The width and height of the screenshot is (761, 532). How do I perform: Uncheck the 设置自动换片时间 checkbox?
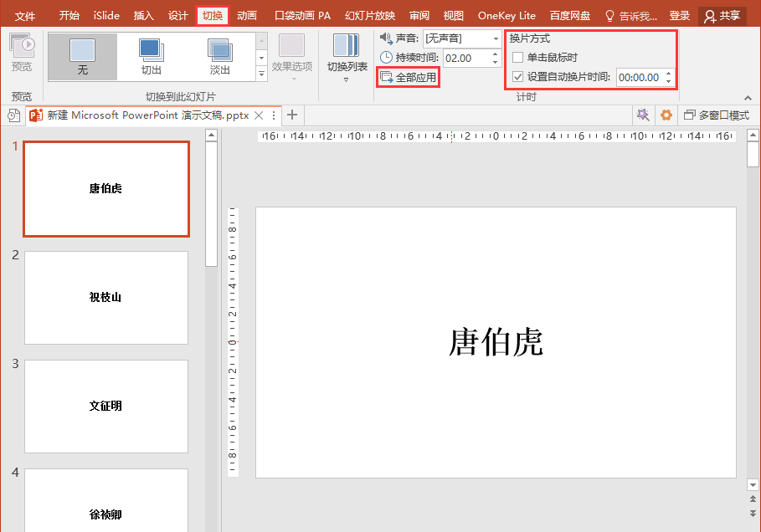point(518,77)
